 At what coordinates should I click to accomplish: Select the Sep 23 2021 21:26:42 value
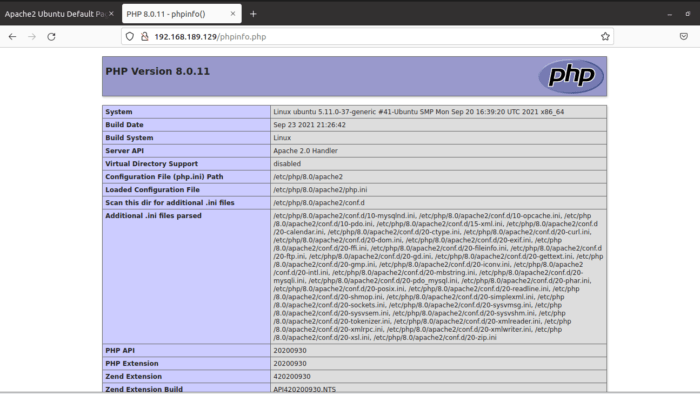309,124
